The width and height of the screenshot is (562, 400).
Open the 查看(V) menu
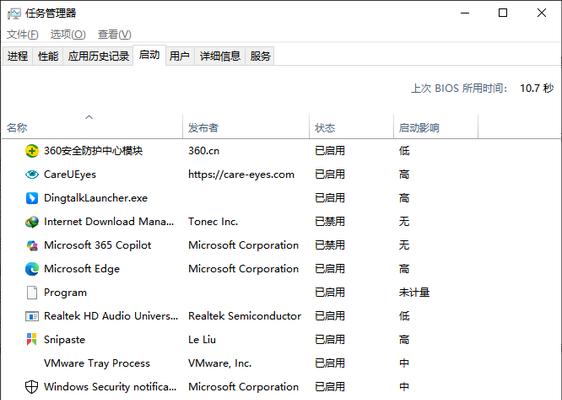pos(114,34)
